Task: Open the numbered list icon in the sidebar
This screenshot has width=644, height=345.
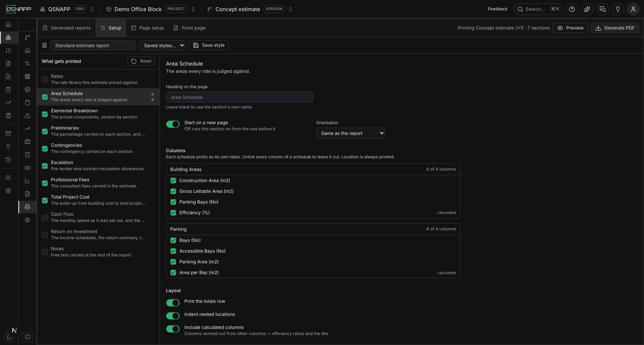Action: [x=8, y=50]
